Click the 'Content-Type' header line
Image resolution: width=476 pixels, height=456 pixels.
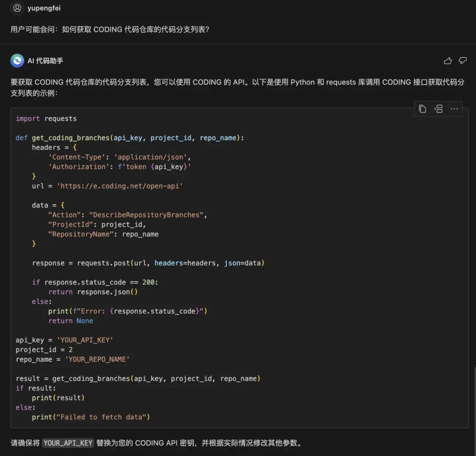tap(119, 157)
